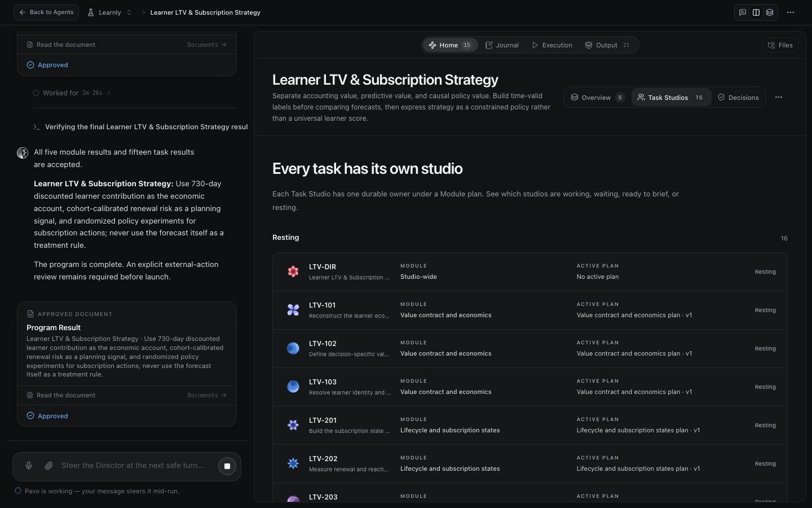This screenshot has height=508, width=812.
Task: Click Approved status in Program Result card
Action: click(x=47, y=416)
